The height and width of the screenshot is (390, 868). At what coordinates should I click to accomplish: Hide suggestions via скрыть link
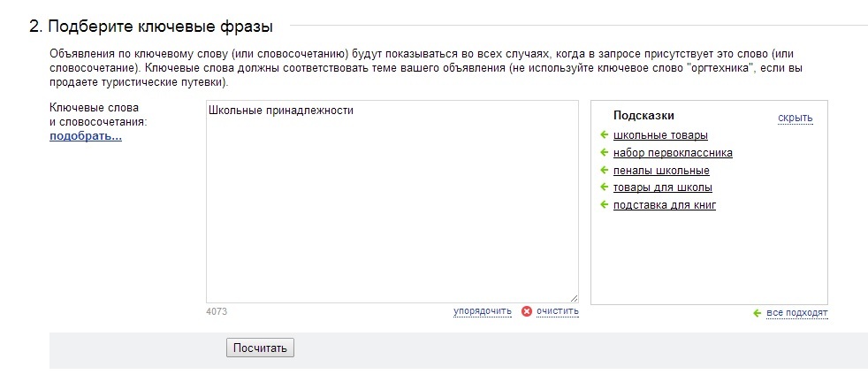click(x=795, y=118)
